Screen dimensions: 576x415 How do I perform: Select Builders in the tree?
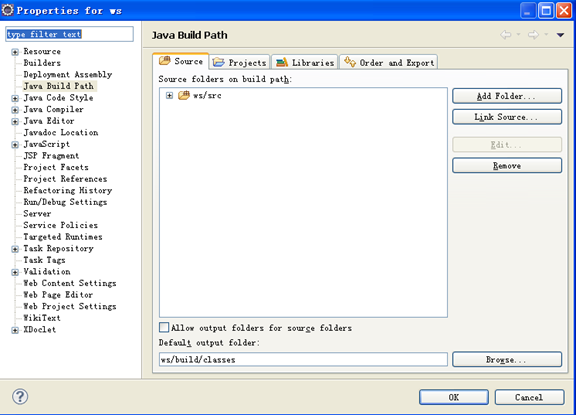coord(42,63)
